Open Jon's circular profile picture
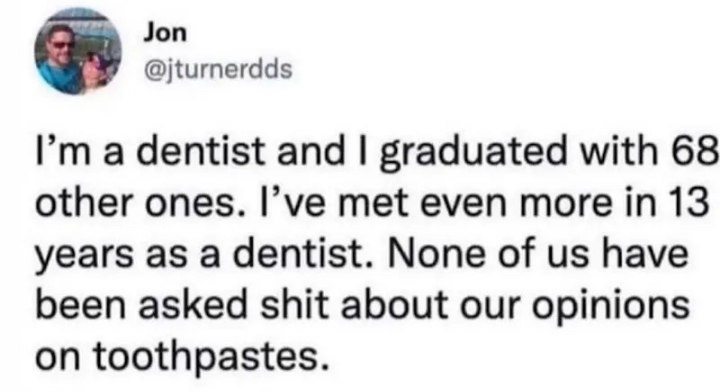 click(x=78, y=52)
